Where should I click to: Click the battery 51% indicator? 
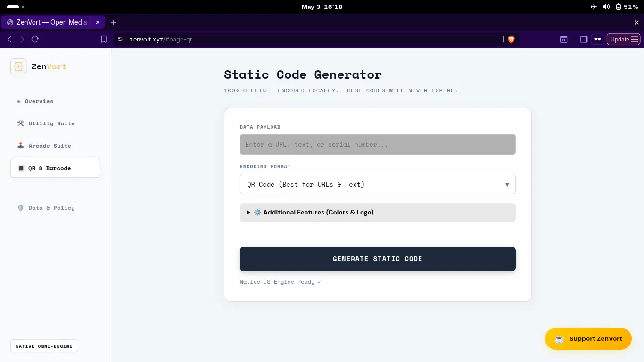click(x=627, y=7)
